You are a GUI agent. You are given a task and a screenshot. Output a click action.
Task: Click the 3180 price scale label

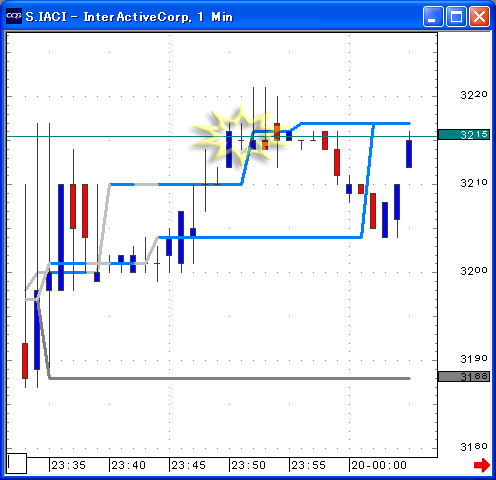coord(474,447)
